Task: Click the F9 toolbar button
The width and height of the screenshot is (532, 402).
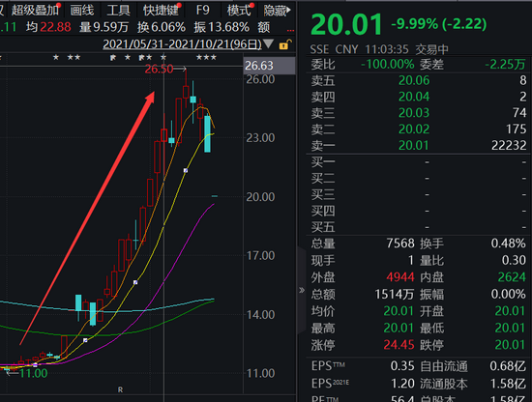Action: (202, 11)
